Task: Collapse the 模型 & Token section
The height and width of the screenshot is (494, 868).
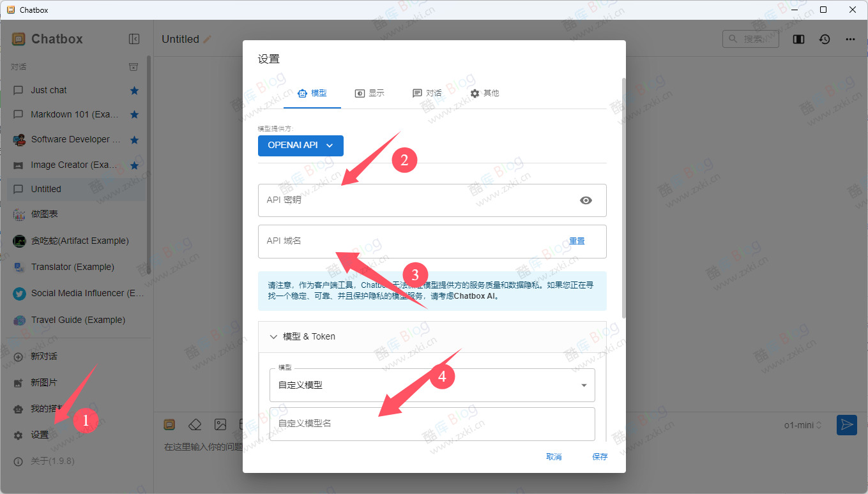Action: point(275,336)
